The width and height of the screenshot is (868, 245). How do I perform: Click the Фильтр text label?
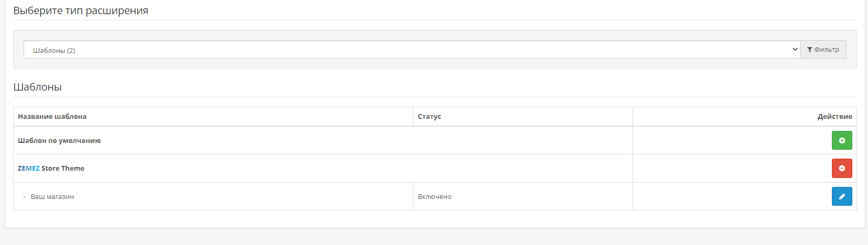point(827,50)
